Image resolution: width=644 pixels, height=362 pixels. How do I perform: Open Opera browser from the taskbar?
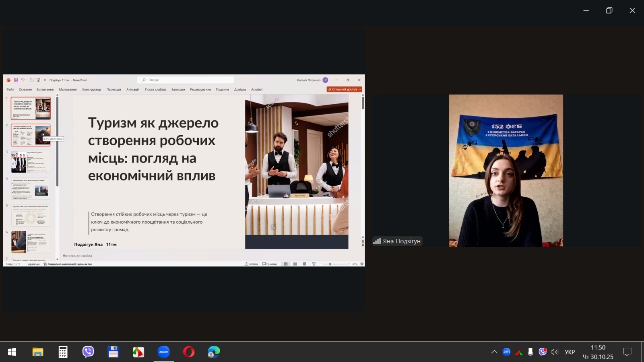click(188, 352)
